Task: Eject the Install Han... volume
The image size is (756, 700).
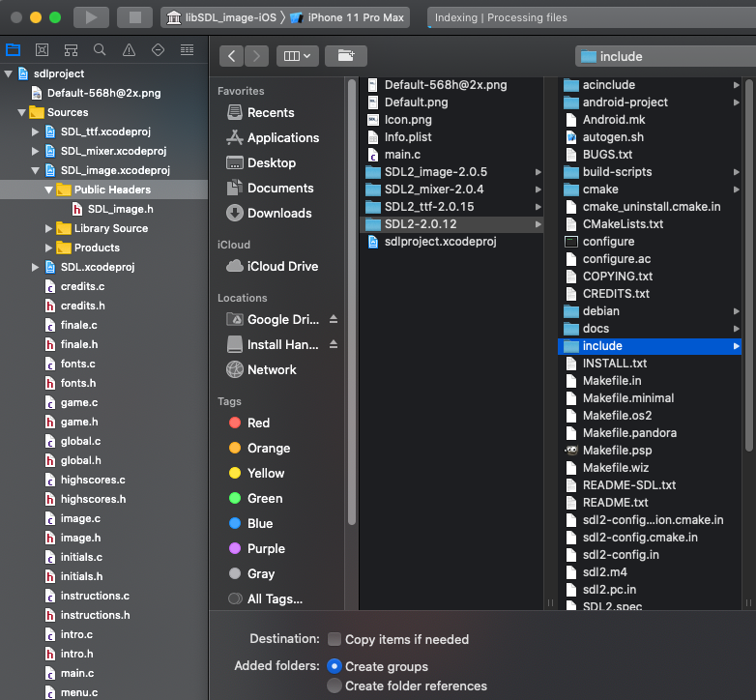Action: 334,344
